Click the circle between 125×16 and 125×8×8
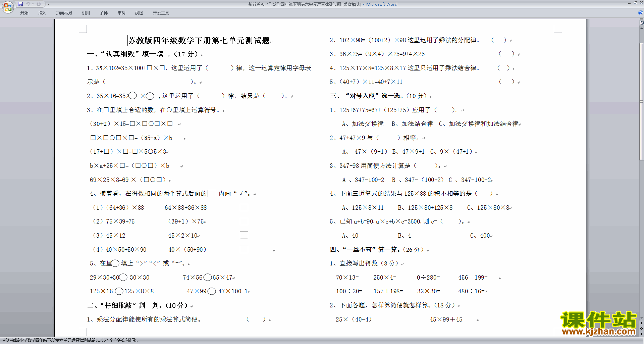This screenshot has width=644, height=344. coord(119,291)
